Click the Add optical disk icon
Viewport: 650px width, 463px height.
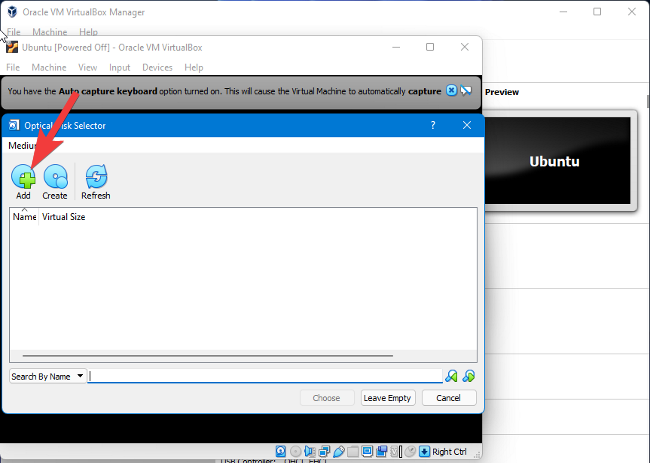[23, 177]
